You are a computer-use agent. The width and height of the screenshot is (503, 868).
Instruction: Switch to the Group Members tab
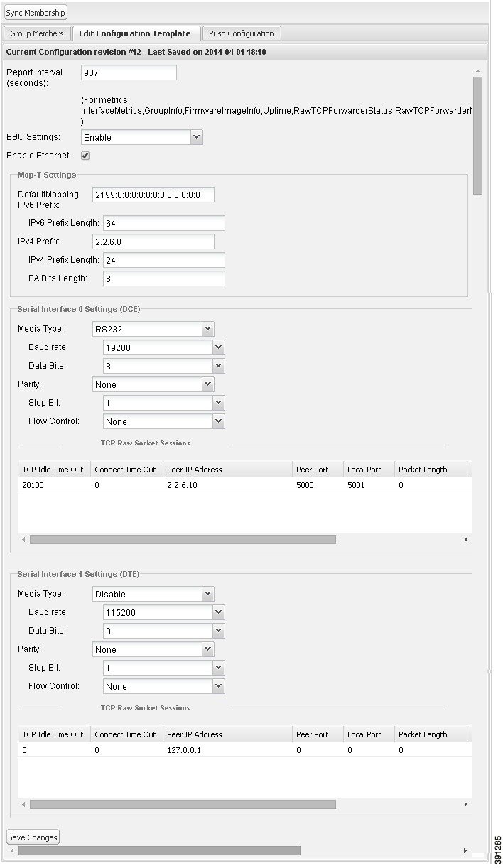click(37, 33)
